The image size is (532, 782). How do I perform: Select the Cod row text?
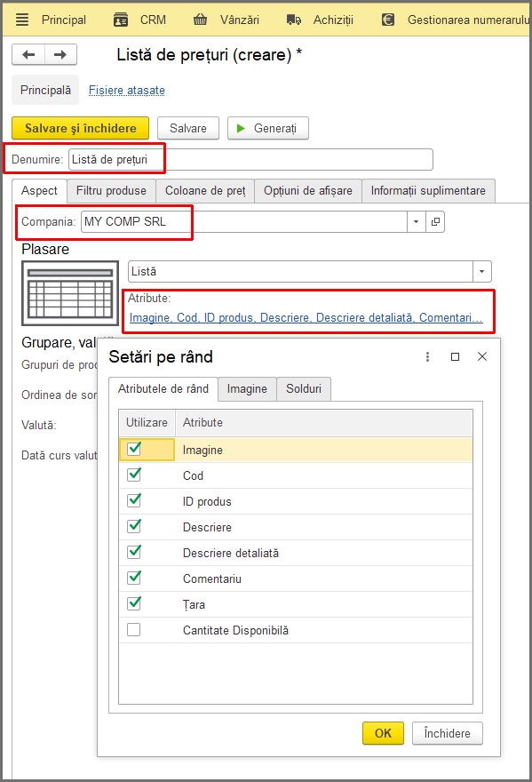(193, 475)
